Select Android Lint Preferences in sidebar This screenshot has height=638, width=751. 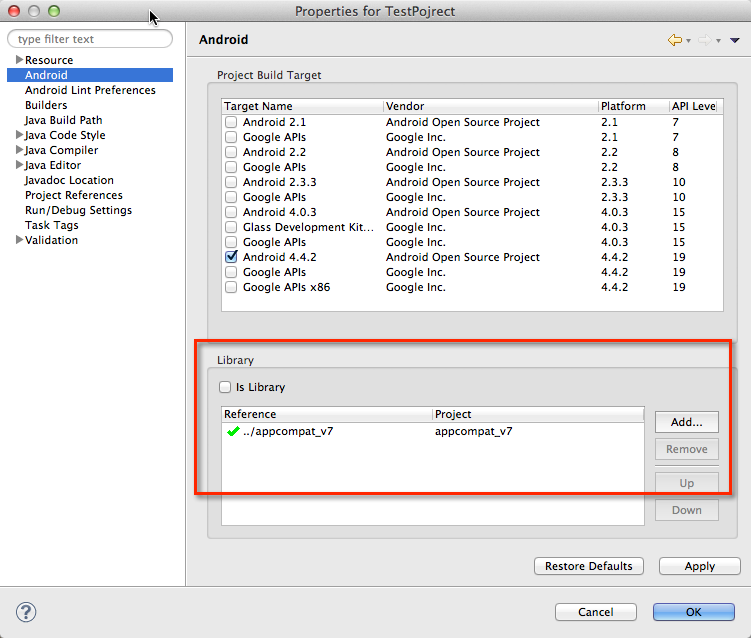coord(90,90)
